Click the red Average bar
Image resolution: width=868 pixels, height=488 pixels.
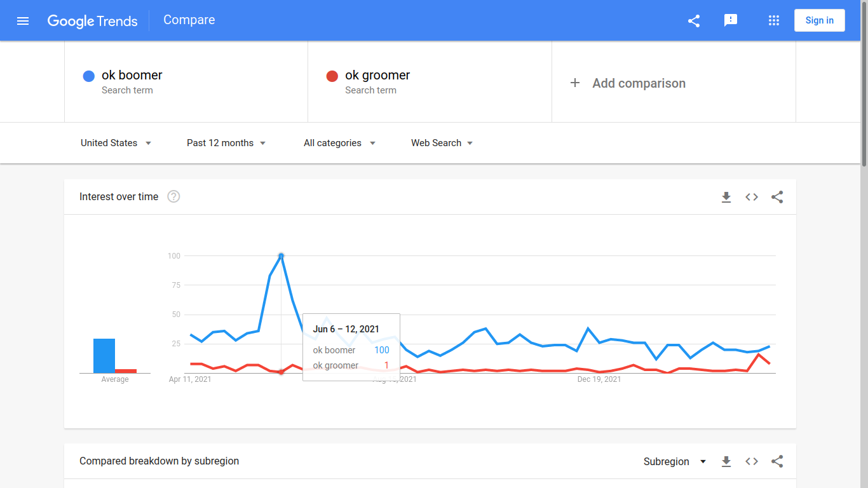point(126,371)
